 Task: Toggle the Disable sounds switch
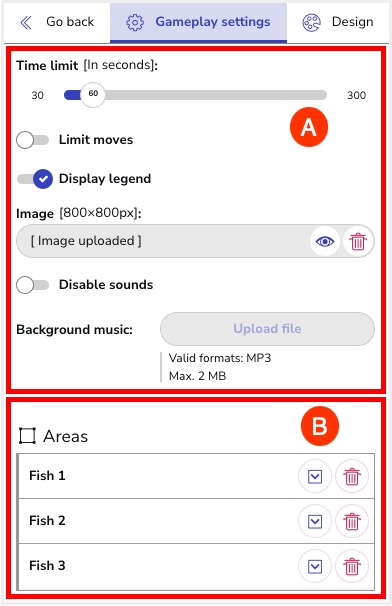point(32,285)
